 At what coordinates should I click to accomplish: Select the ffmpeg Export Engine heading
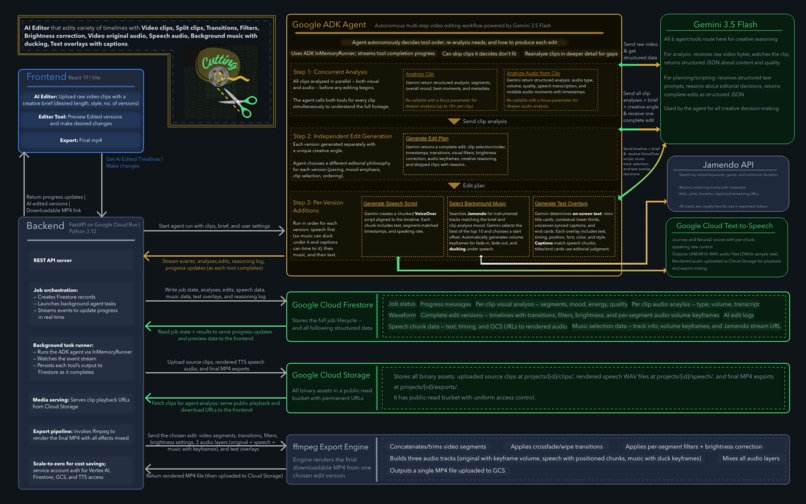(x=331, y=447)
